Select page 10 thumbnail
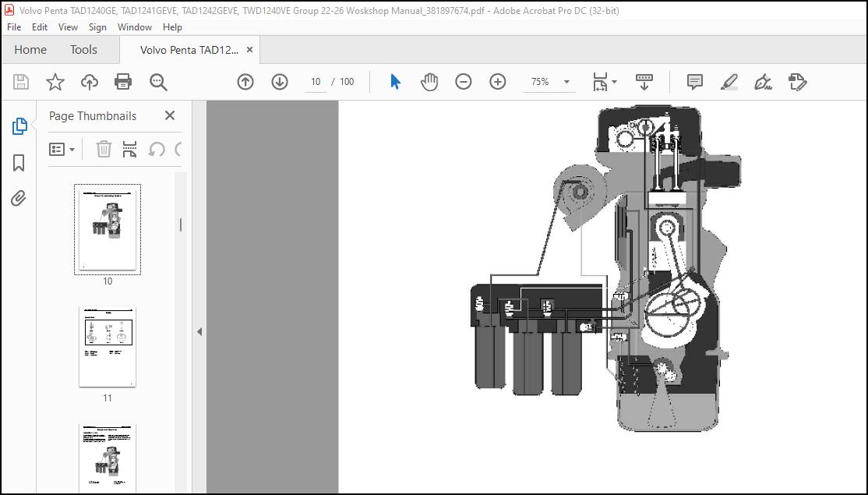The width and height of the screenshot is (868, 495). 108,230
